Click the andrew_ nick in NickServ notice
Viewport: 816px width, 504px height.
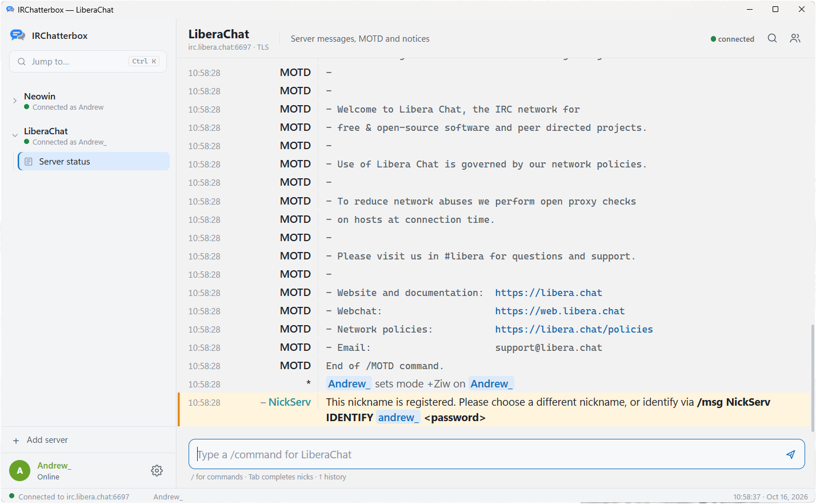pos(398,417)
